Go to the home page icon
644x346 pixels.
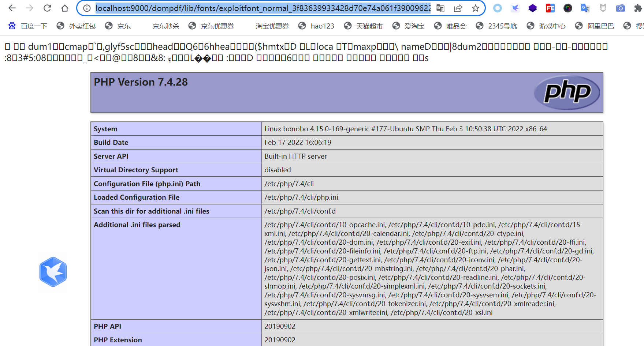point(65,8)
